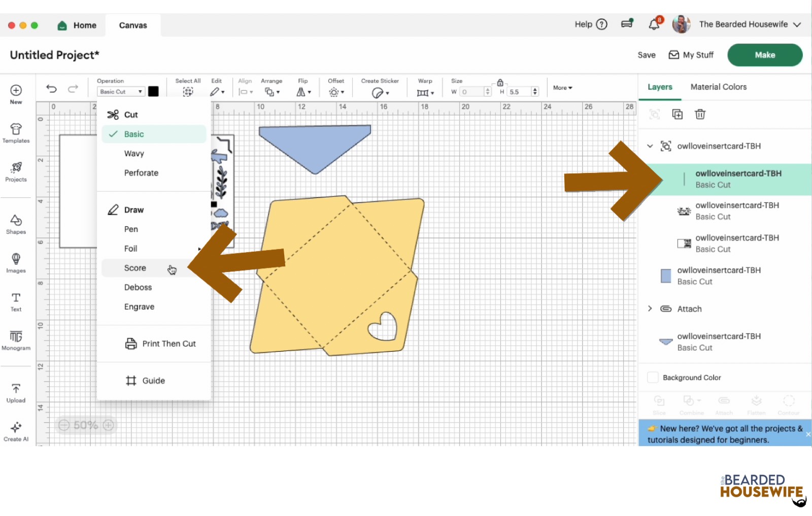Open the black operation color swatch
812x516 pixels.
(x=153, y=91)
